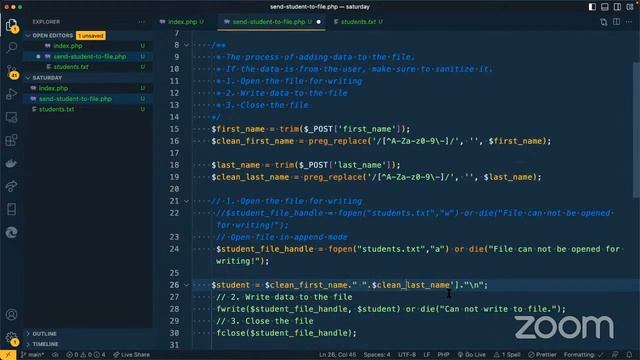
Task: Open the Remote Explorer view
Action: pos(11,118)
